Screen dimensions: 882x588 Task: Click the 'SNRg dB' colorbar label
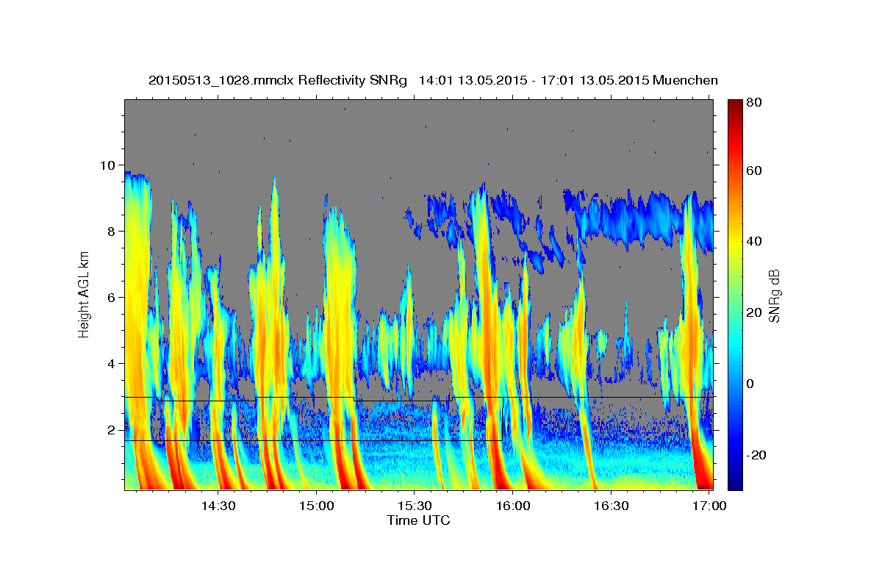click(x=774, y=295)
